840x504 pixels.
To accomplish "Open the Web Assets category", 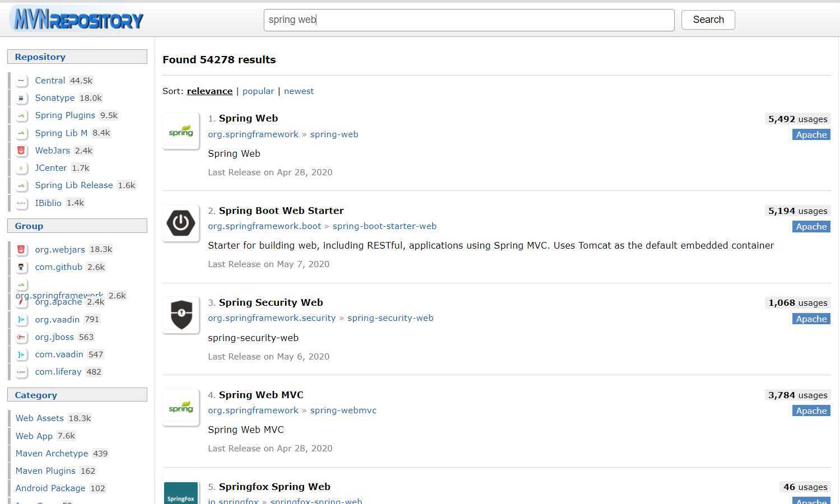I will [x=40, y=418].
